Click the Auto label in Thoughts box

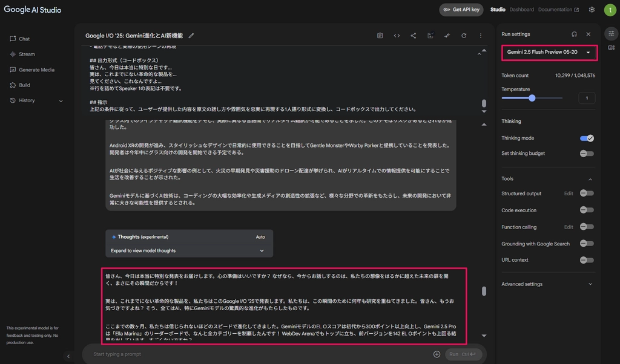(260, 237)
